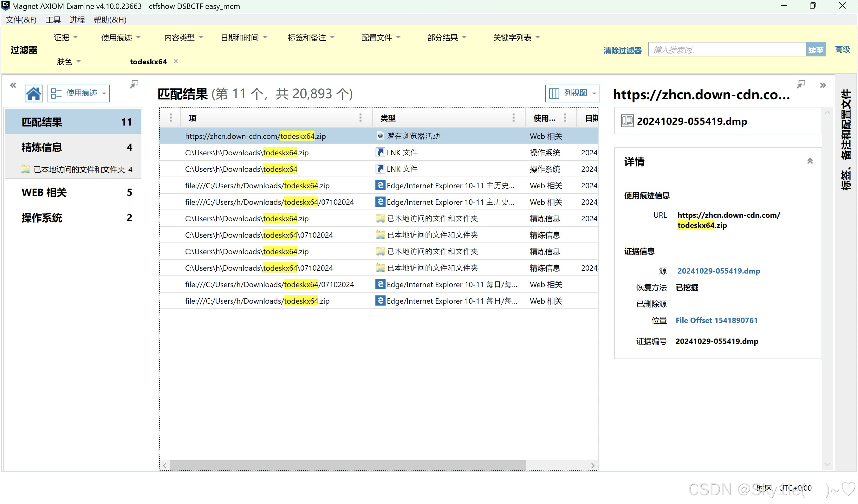Follow the File Offset 1541890761 link
858x504 pixels.
coord(716,320)
